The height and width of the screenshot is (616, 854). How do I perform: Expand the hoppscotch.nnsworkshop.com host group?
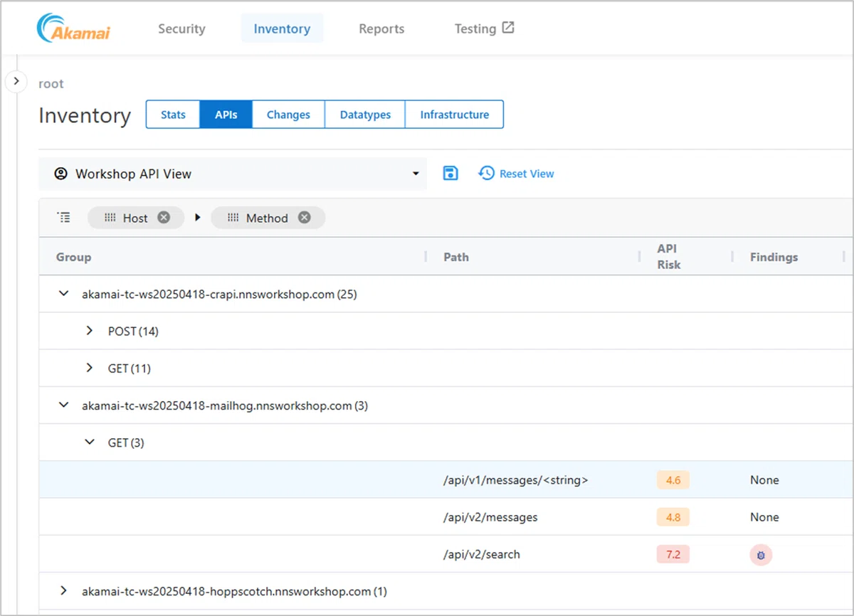[63, 590]
